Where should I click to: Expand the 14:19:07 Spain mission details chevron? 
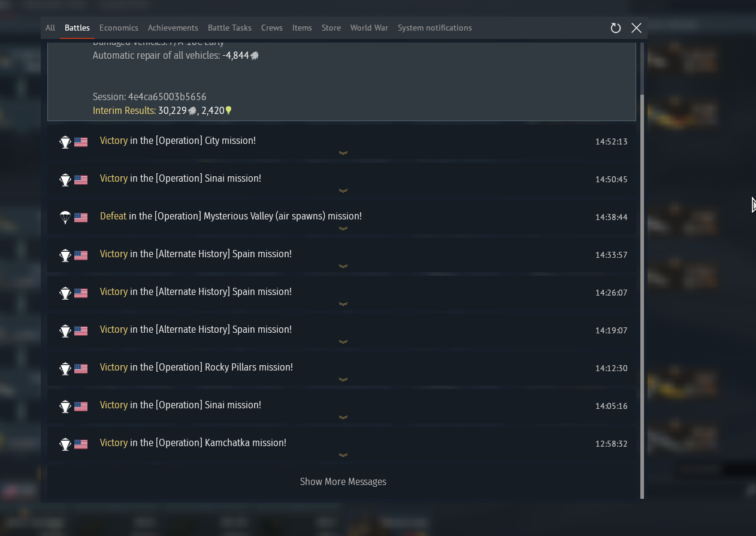tap(343, 342)
